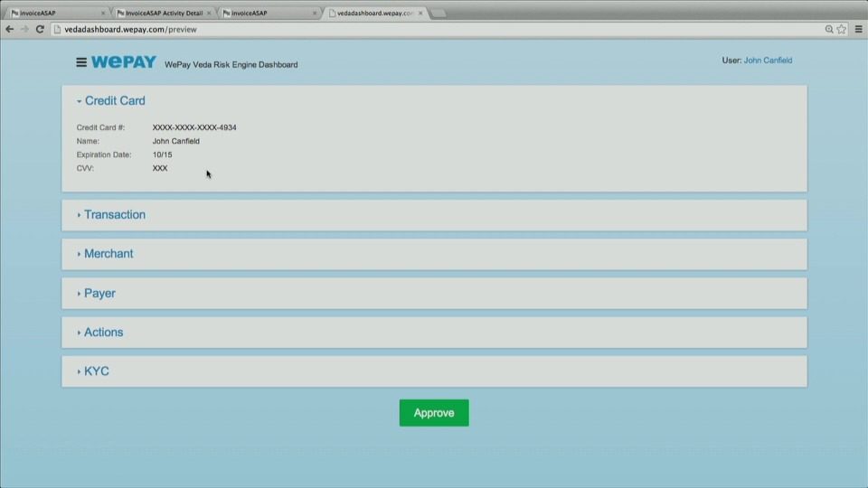The image size is (868, 488).
Task: Click the card number XXXX-XXXX-XXXX-4934
Action: point(194,127)
